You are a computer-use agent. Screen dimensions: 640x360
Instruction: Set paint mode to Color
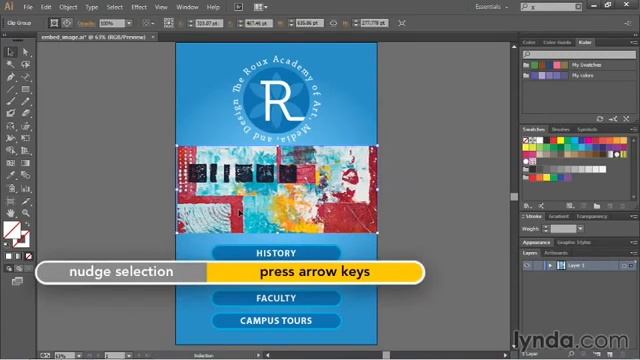pos(9,256)
